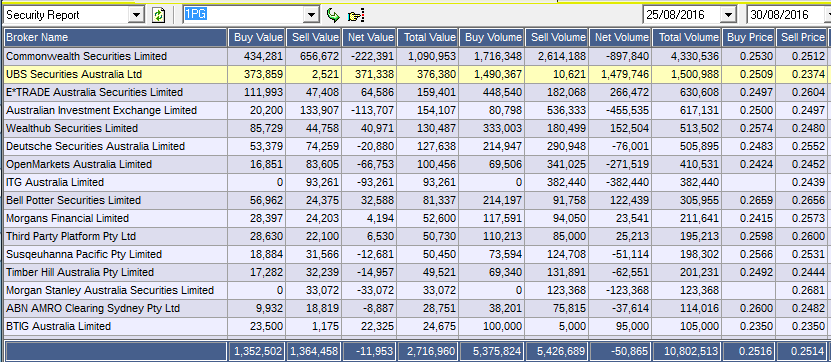Sort by Sell Volume column header
This screenshot has height=362, width=831.
coord(556,38)
